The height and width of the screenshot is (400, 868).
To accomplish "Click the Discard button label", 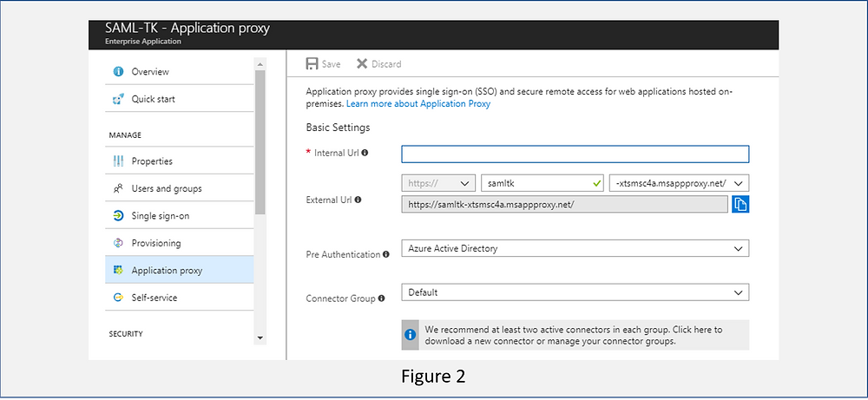I will pos(386,64).
